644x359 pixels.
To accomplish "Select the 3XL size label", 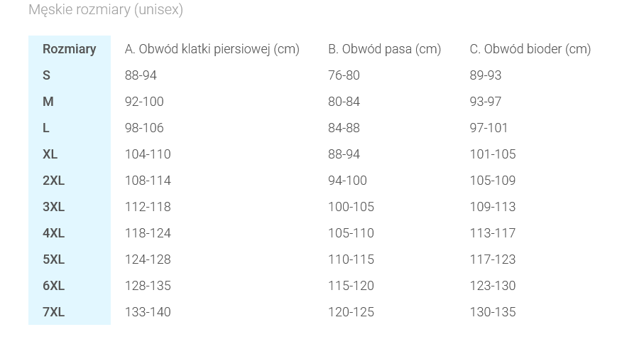I will point(54,207).
